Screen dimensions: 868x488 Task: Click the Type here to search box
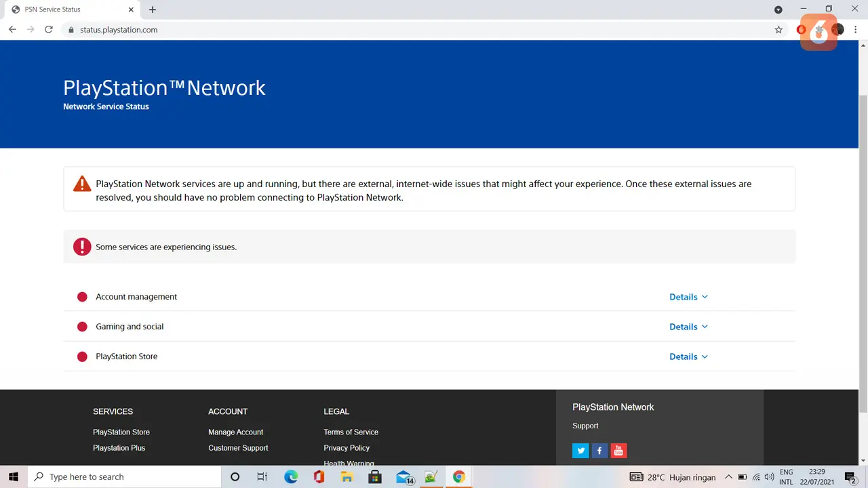[125, 477]
